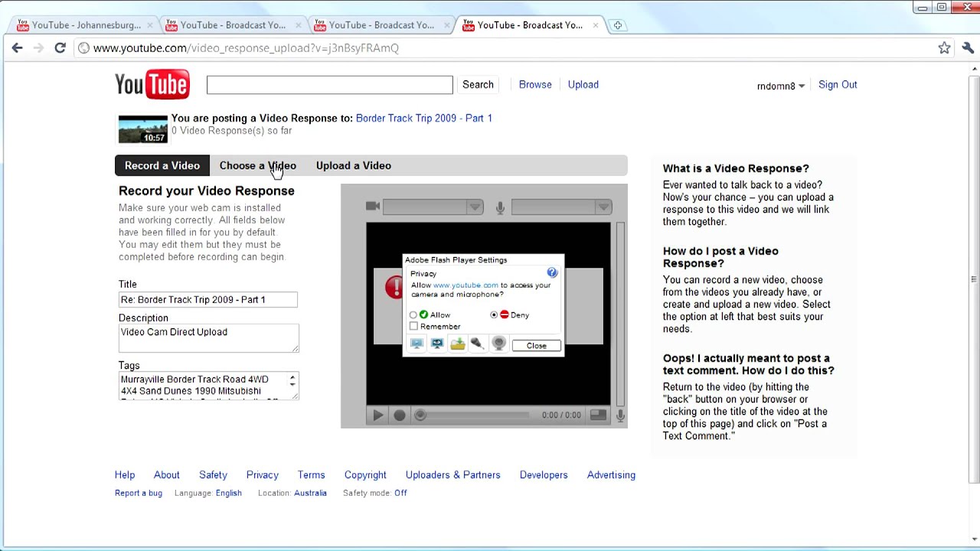Open the Language English selector

click(229, 493)
